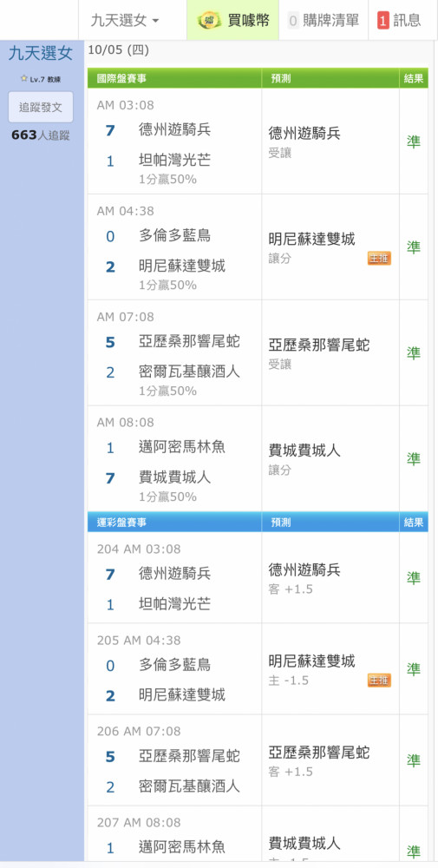The width and height of the screenshot is (438, 868).
Task: Click the dropdown caret next to 九天選女
Action: click(x=155, y=21)
